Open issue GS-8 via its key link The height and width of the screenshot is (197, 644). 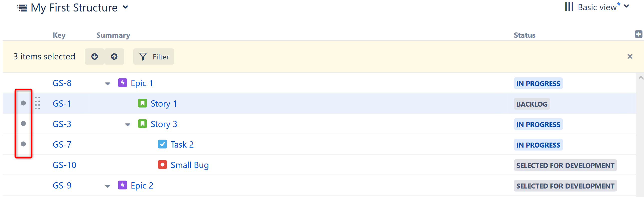pos(62,83)
